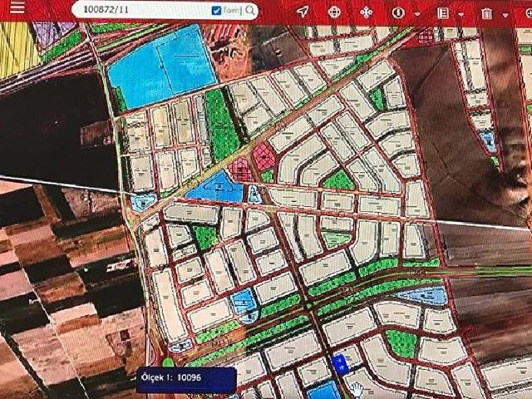The width and height of the screenshot is (532, 399).
Task: Click the pink hatched parcel near map center
Action: [264, 155]
